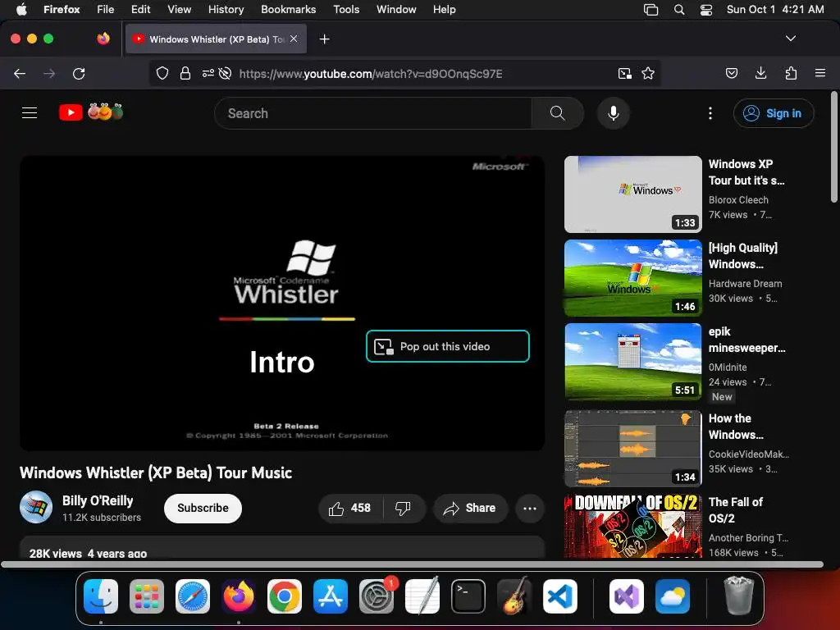Open Windows XP Tour 1:33 thumbnail
This screenshot has width=840, height=630.
pos(632,194)
